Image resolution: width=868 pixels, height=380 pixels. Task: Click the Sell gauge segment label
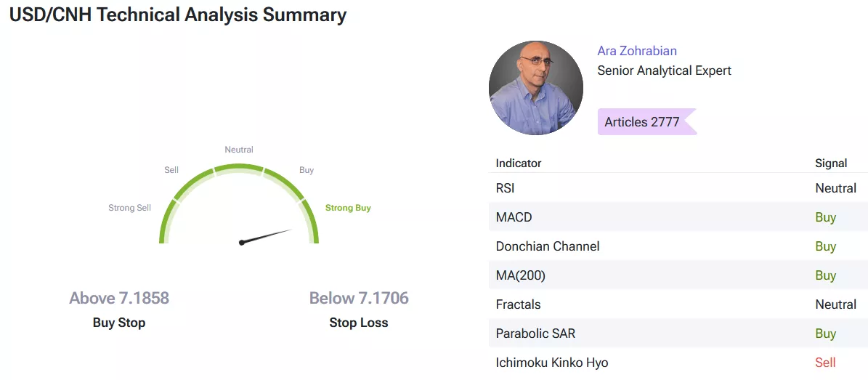coord(171,170)
